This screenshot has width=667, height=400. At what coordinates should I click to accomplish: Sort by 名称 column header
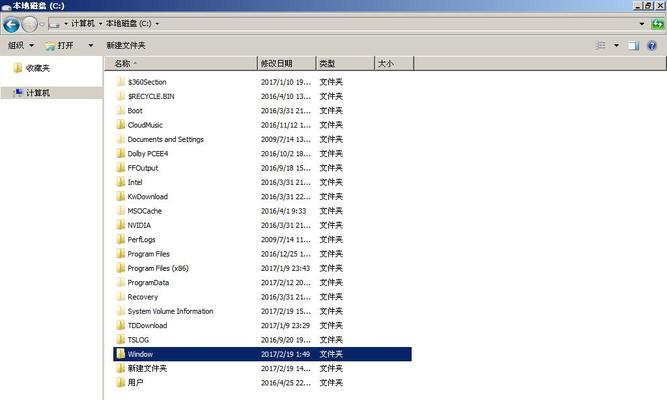coord(181,63)
